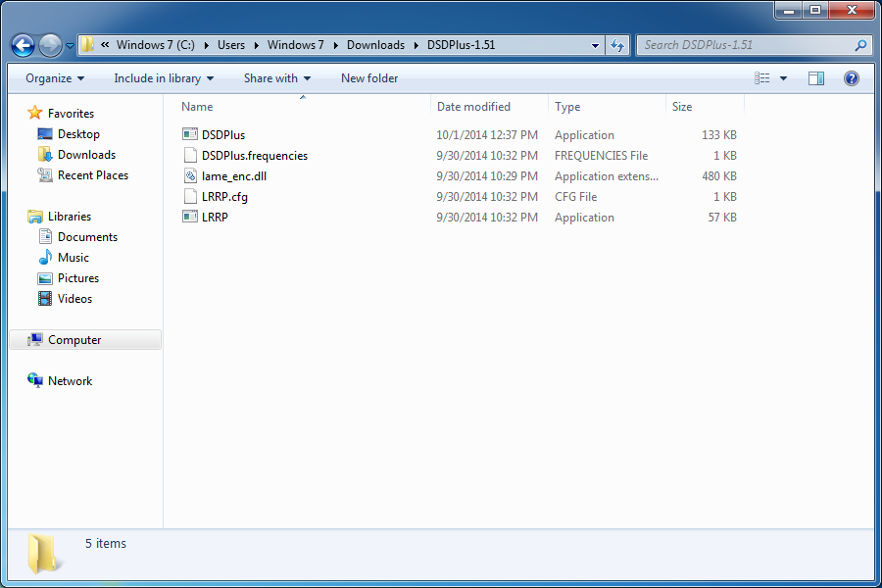Viewport: 882px width, 588px height.
Task: Click the Music note icon
Action: tap(45, 258)
